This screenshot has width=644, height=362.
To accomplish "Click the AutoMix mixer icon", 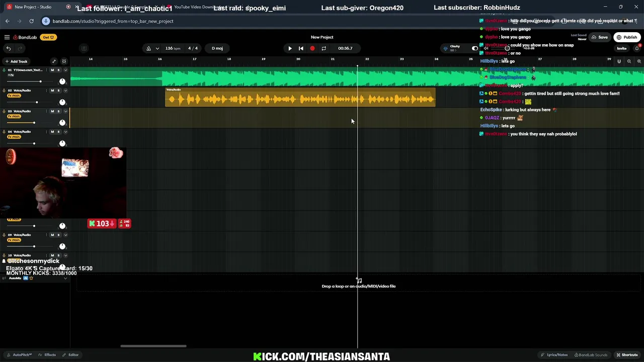I will 4,278.
